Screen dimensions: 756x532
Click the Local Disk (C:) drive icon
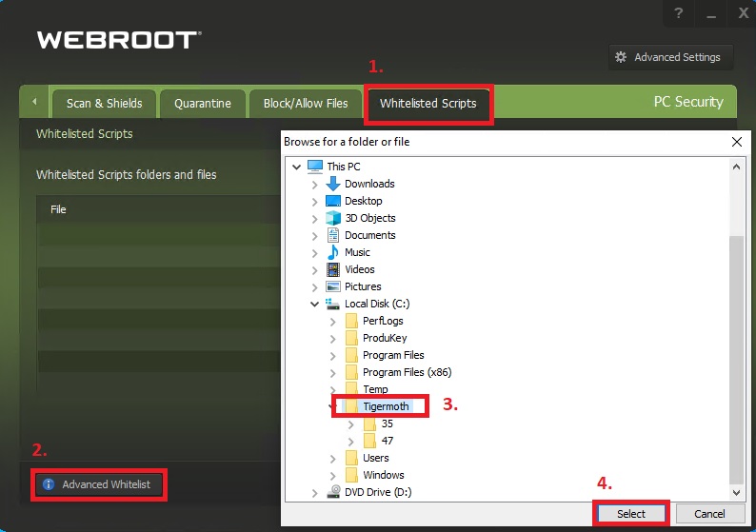[x=332, y=304]
